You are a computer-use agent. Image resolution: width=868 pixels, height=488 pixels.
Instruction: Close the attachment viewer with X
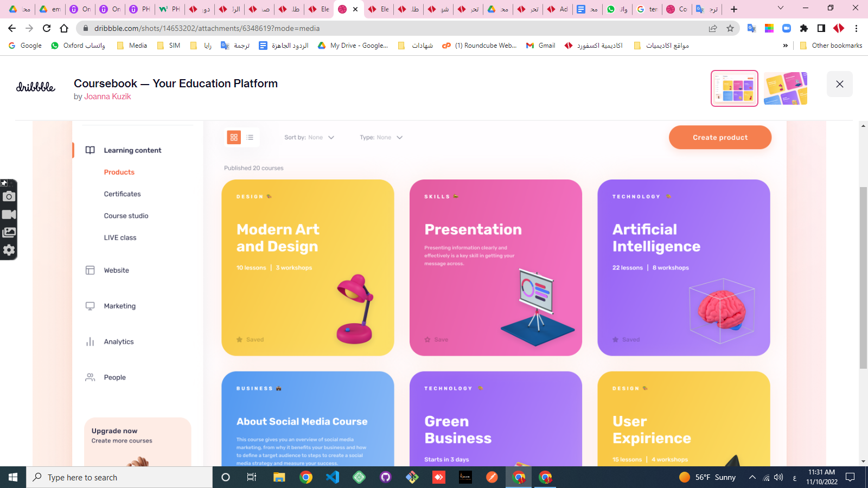pyautogui.click(x=839, y=84)
